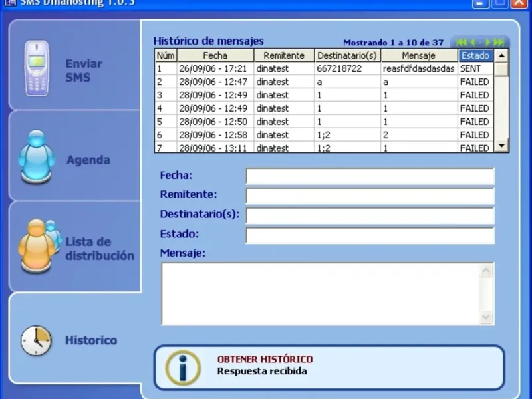Click 'Respuesta recibida' status message
This screenshot has height=399, width=532.
tap(262, 371)
